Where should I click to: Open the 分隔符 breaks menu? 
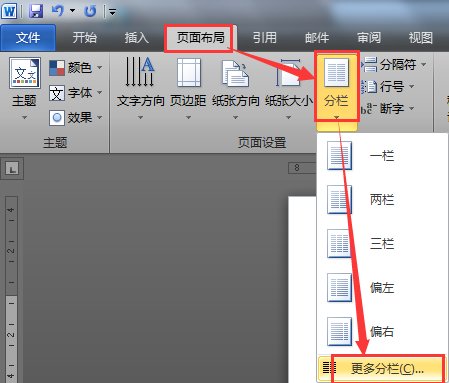pos(394,65)
